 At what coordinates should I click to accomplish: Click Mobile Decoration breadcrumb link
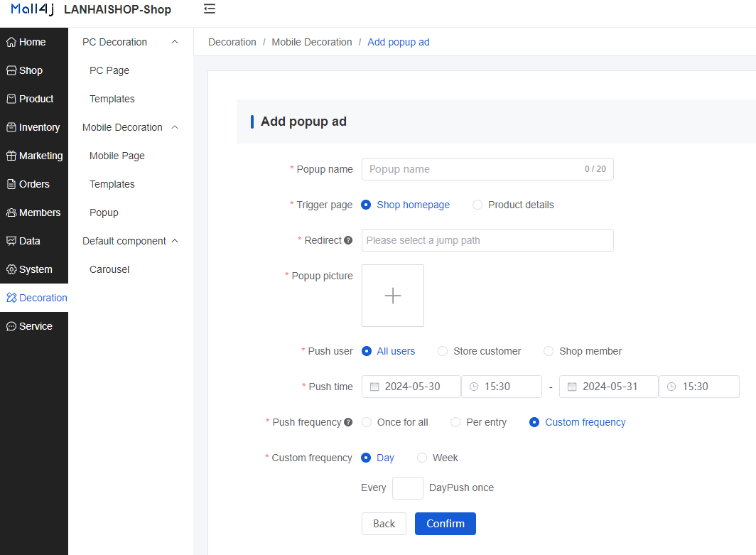312,42
